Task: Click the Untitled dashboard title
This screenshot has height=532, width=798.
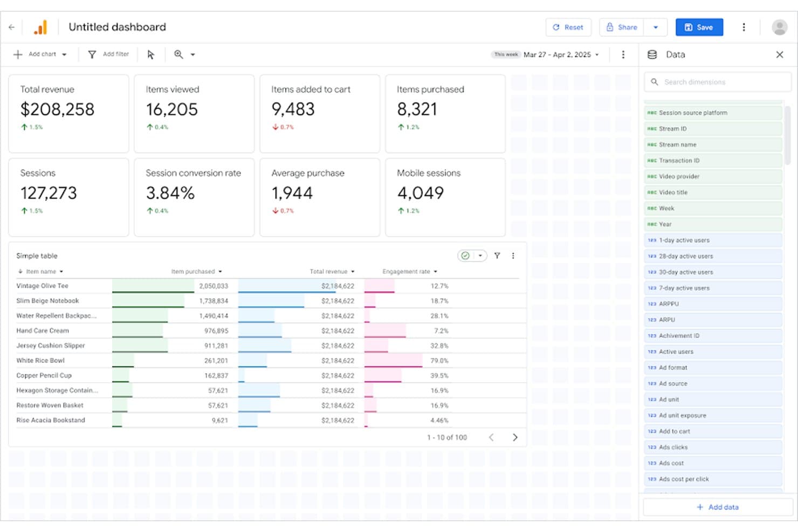Action: tap(117, 27)
